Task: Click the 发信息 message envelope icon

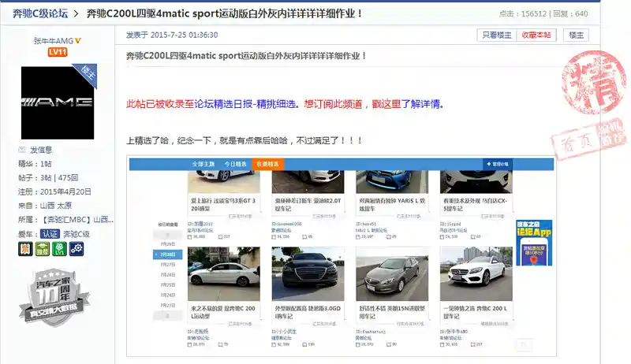Action: 22,150
